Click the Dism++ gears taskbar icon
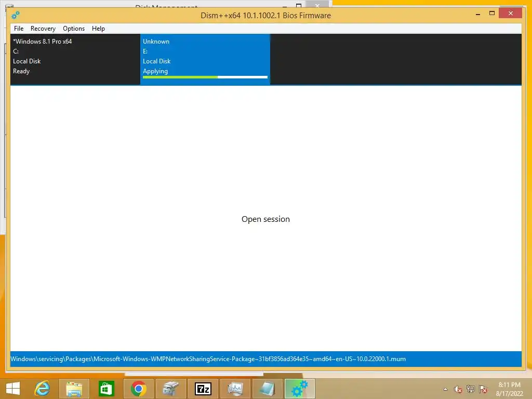Image resolution: width=532 pixels, height=399 pixels. coord(300,389)
